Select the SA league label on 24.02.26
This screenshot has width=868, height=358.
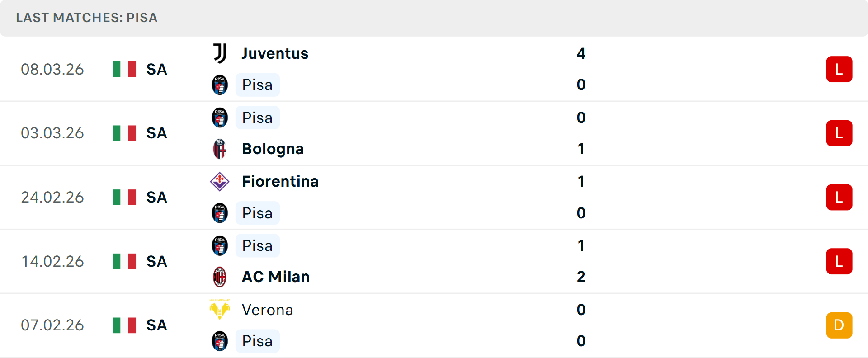point(157,197)
